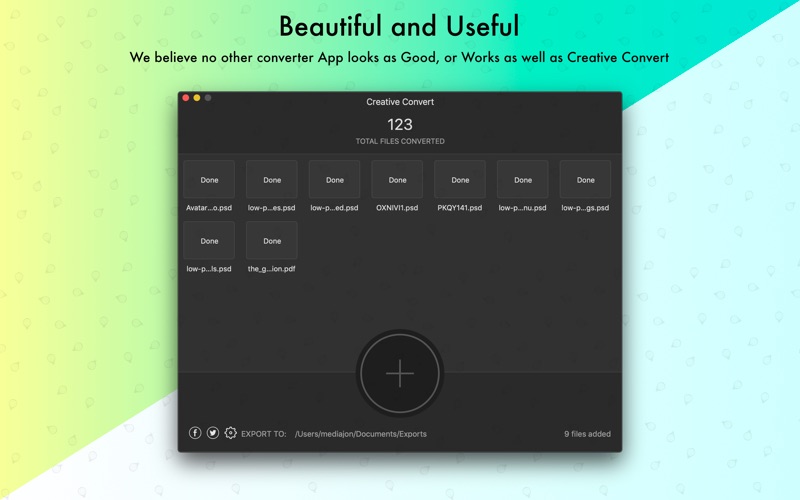Click the Avatar...o.psd file name
The image size is (800, 500).
(x=209, y=208)
